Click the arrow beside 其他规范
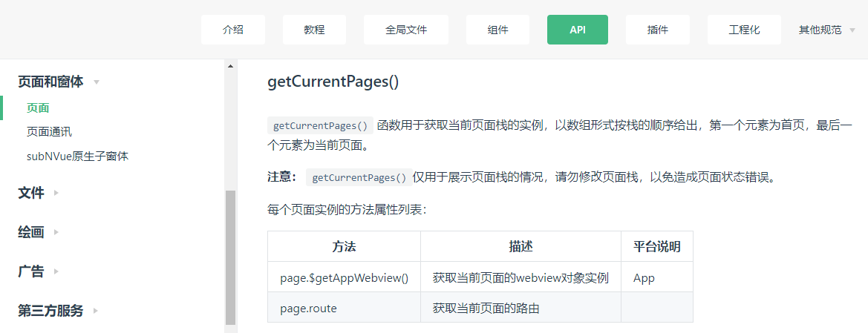The width and height of the screenshot is (868, 333). (x=852, y=30)
